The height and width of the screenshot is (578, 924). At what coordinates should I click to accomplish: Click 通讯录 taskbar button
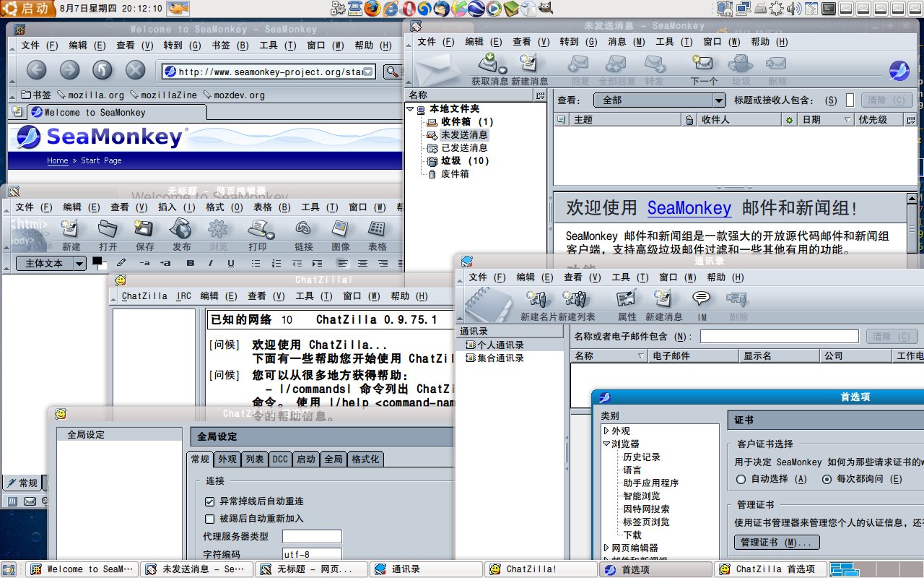[427, 569]
